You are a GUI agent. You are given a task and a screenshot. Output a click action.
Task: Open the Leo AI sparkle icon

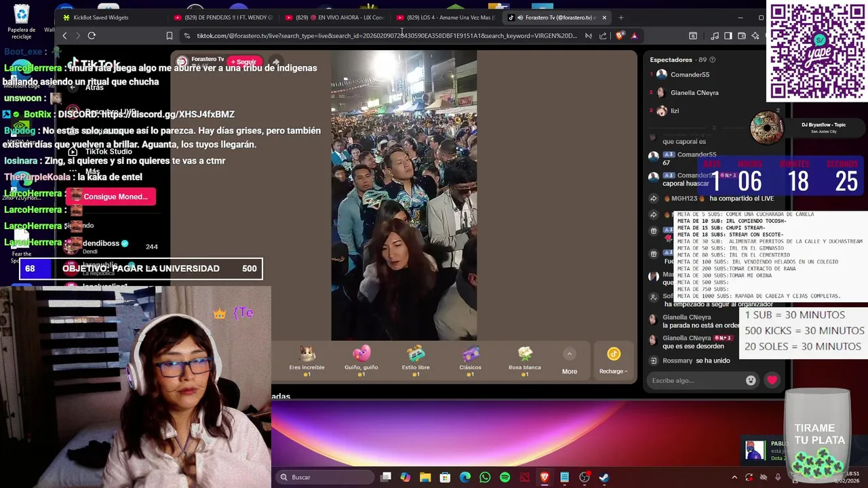point(755,36)
